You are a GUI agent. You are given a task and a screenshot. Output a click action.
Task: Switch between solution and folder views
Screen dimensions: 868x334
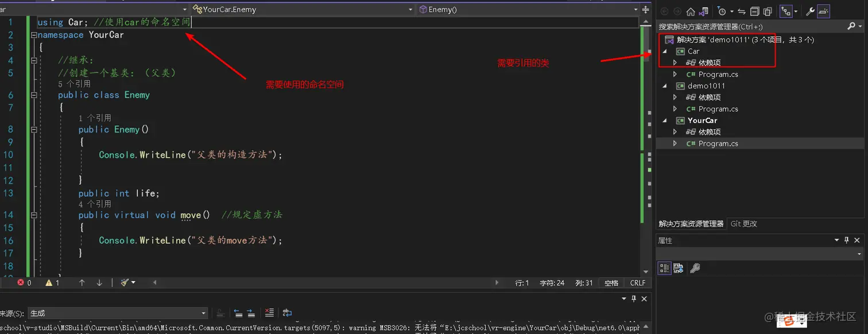point(703,11)
